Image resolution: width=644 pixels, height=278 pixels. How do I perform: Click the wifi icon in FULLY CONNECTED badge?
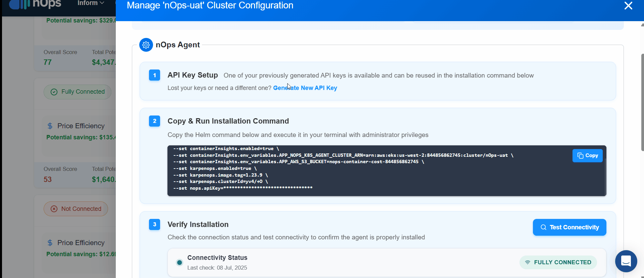528,262
